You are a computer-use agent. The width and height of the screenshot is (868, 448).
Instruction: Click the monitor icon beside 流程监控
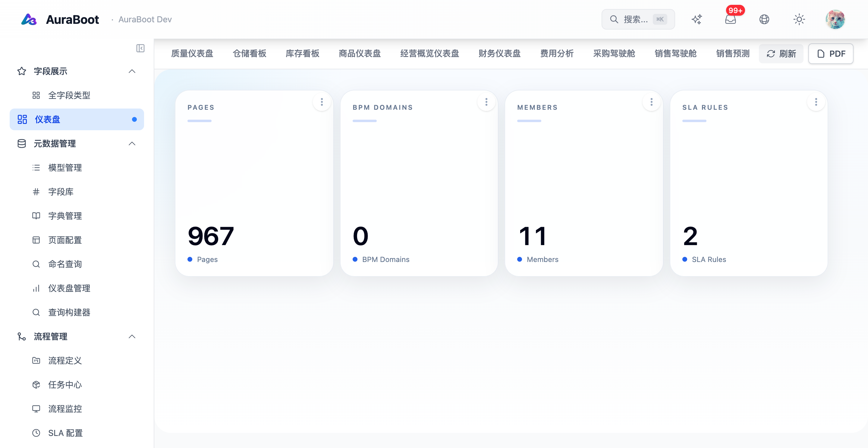[36, 409]
